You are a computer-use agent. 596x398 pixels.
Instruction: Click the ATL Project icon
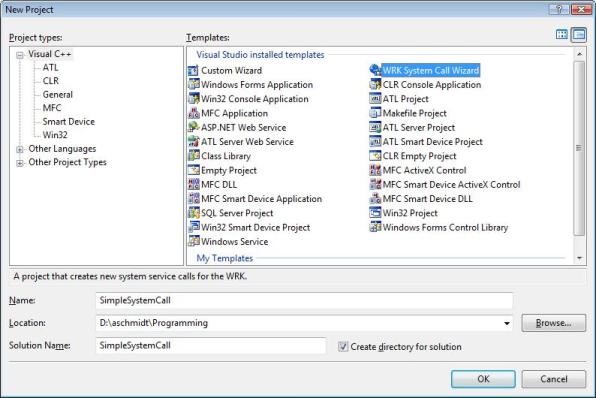pyautogui.click(x=375, y=99)
